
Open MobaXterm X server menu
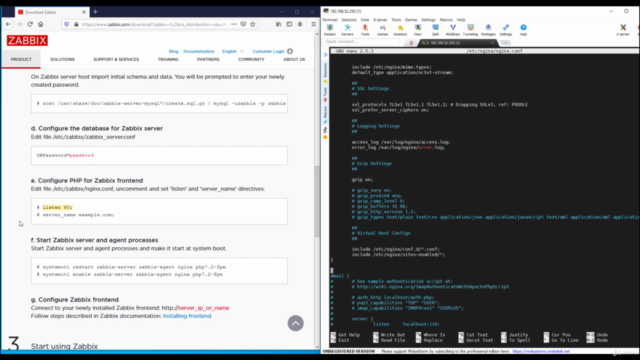[x=380, y=20]
